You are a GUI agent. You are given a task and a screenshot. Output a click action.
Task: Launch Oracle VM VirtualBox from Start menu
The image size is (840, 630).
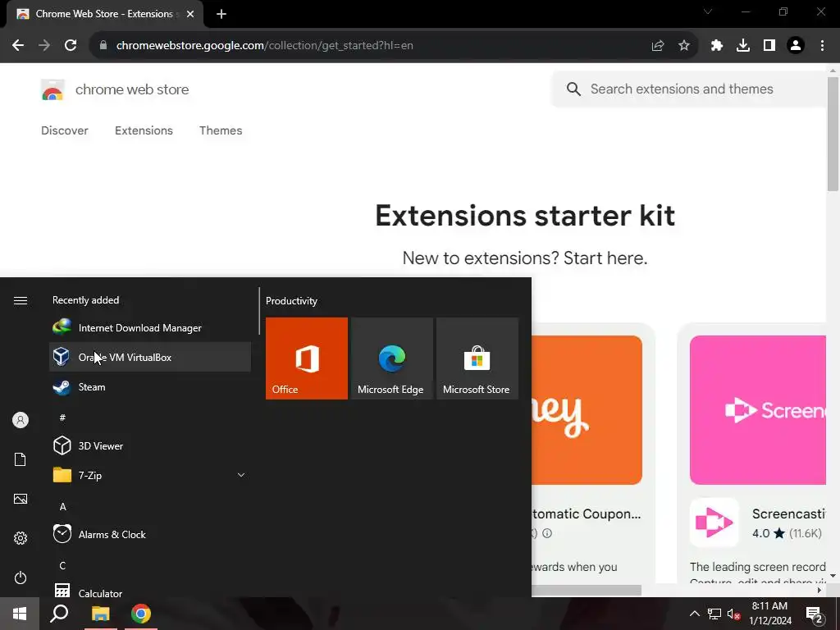point(150,358)
